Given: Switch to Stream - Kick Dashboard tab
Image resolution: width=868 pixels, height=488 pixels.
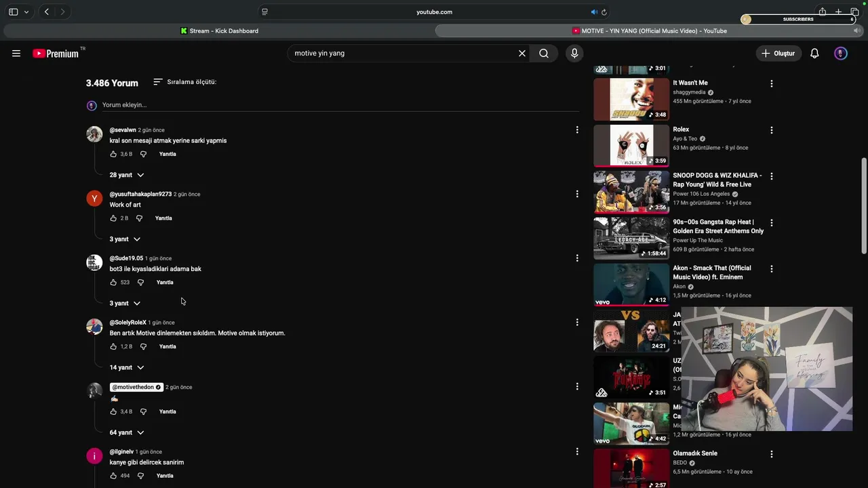Looking at the screenshot, I should [x=219, y=30].
